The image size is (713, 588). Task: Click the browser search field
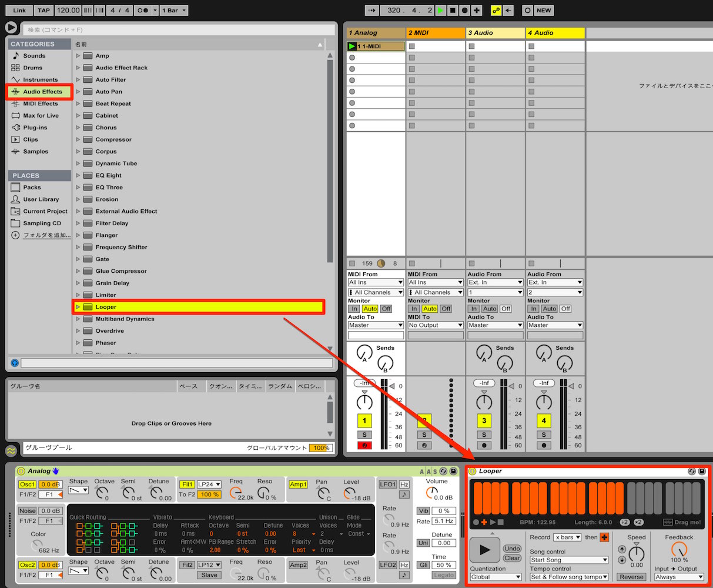[179, 29]
